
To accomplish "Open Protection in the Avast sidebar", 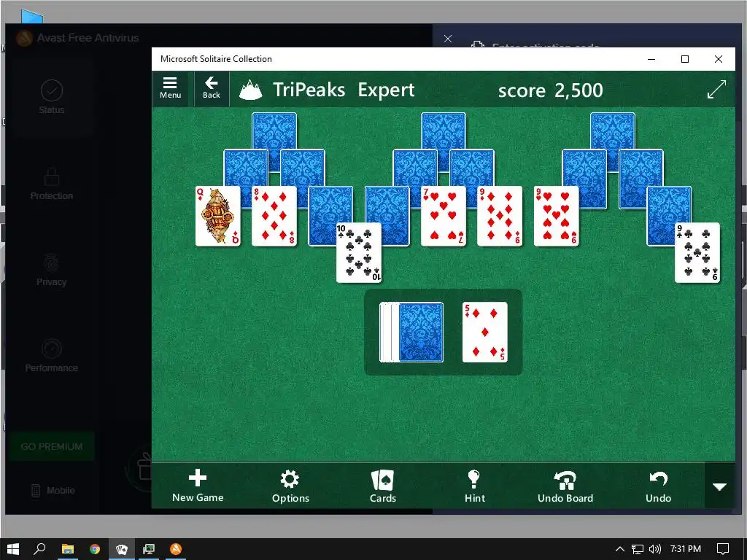I will (52, 184).
